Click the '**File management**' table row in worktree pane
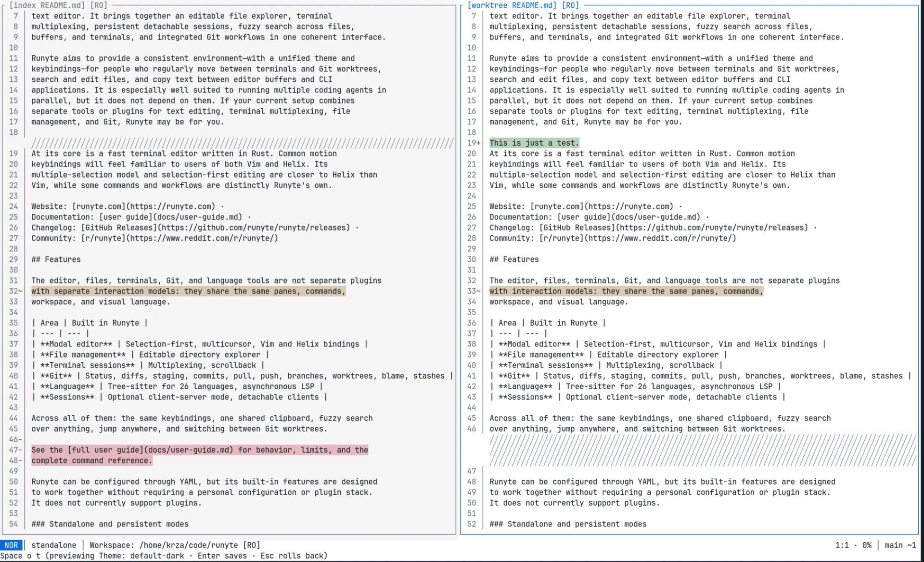This screenshot has height=562, width=924. point(608,355)
